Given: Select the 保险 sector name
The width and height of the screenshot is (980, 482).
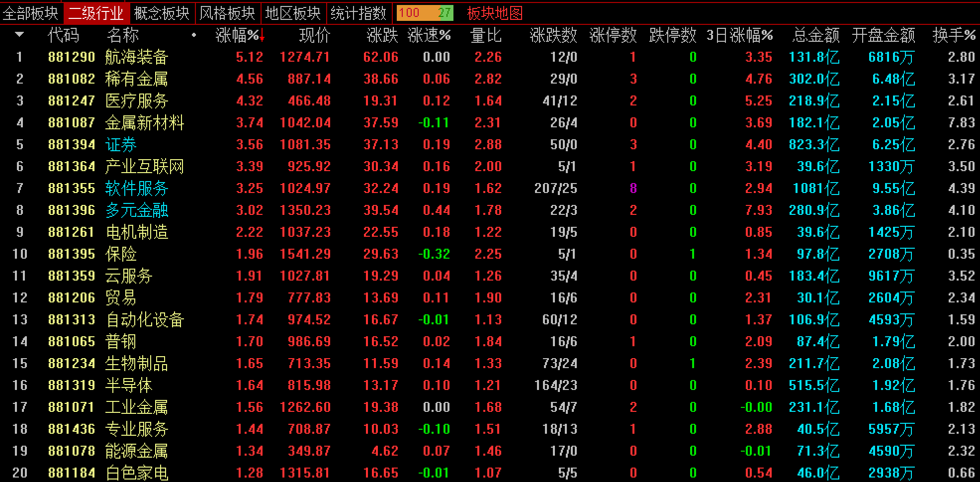Looking at the screenshot, I should click(121, 254).
